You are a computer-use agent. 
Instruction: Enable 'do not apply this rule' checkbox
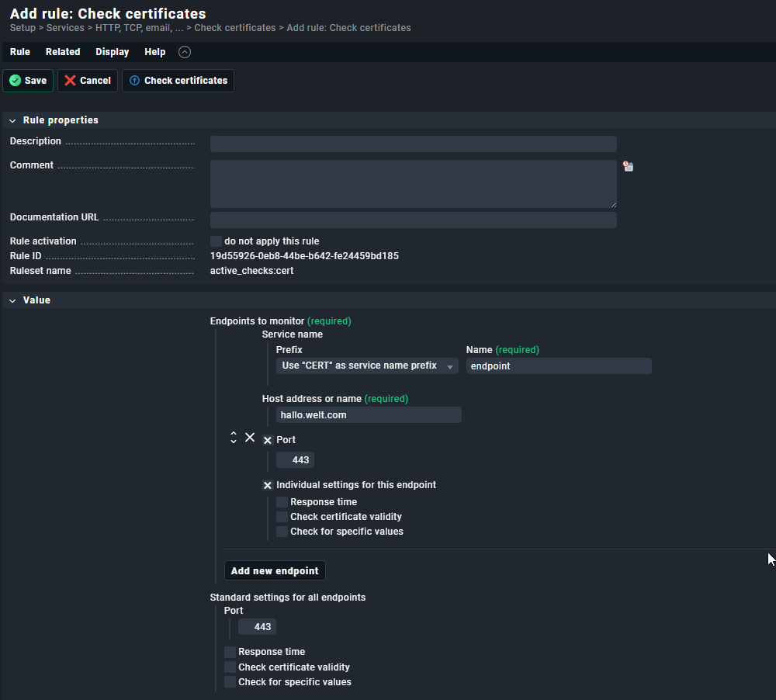click(217, 241)
